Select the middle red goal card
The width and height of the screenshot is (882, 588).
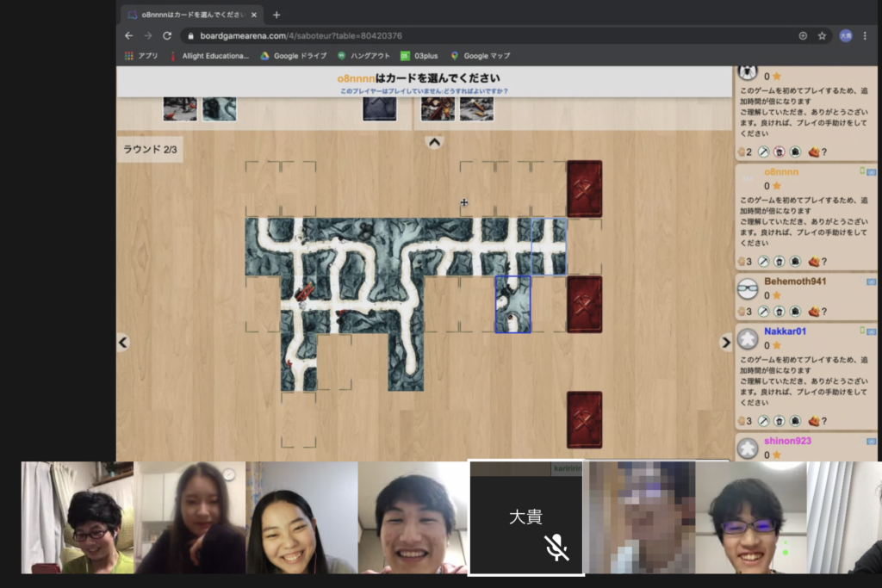[x=585, y=304]
